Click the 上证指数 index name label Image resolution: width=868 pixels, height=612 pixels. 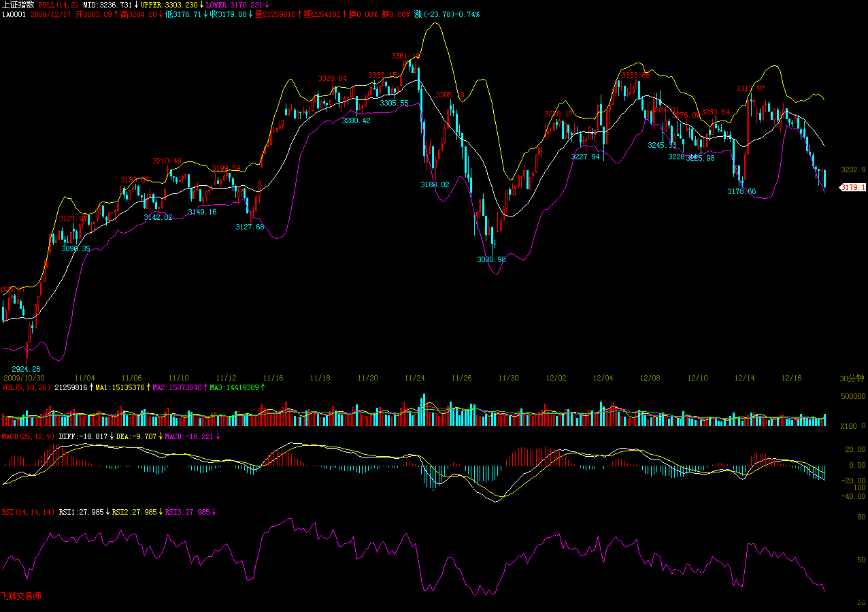click(18, 5)
